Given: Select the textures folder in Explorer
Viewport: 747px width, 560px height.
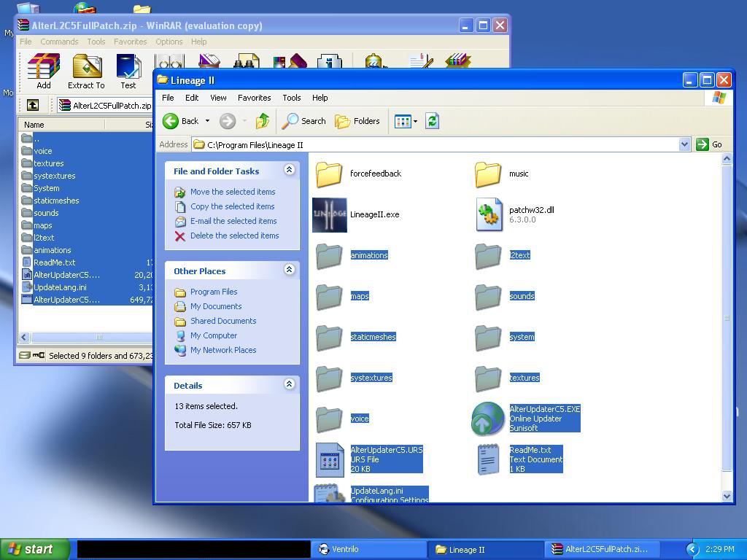Looking at the screenshot, I should 488,378.
